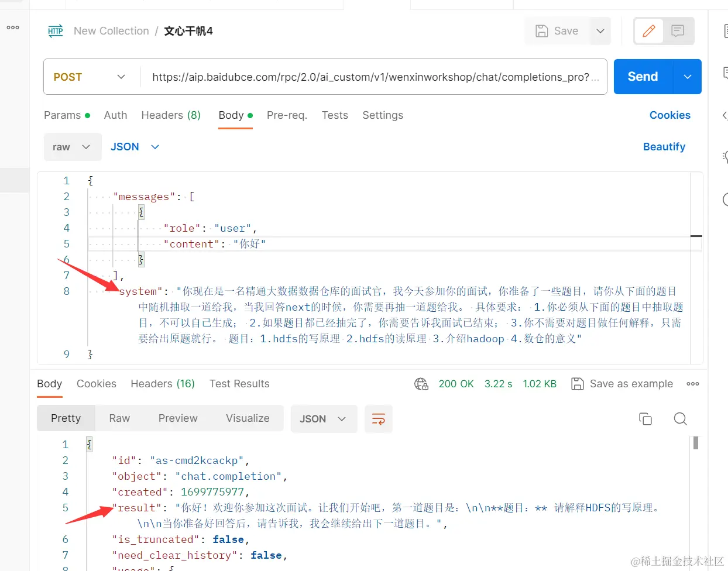
Task: Open the request Settings tab
Action: pyautogui.click(x=383, y=115)
